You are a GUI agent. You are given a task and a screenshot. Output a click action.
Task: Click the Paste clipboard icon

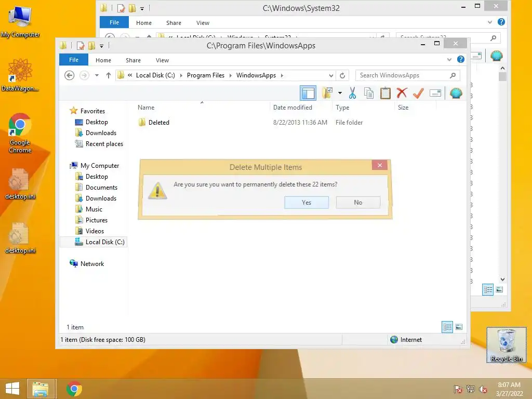pos(385,93)
